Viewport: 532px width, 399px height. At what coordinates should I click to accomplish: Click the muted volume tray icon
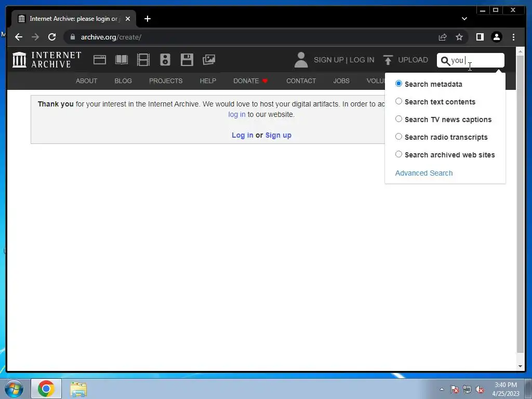[x=480, y=390]
